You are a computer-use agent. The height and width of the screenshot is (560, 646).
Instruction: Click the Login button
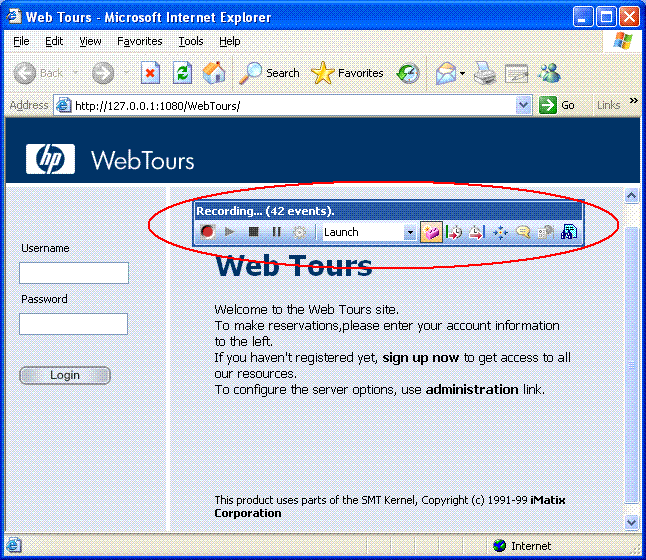coord(65,375)
